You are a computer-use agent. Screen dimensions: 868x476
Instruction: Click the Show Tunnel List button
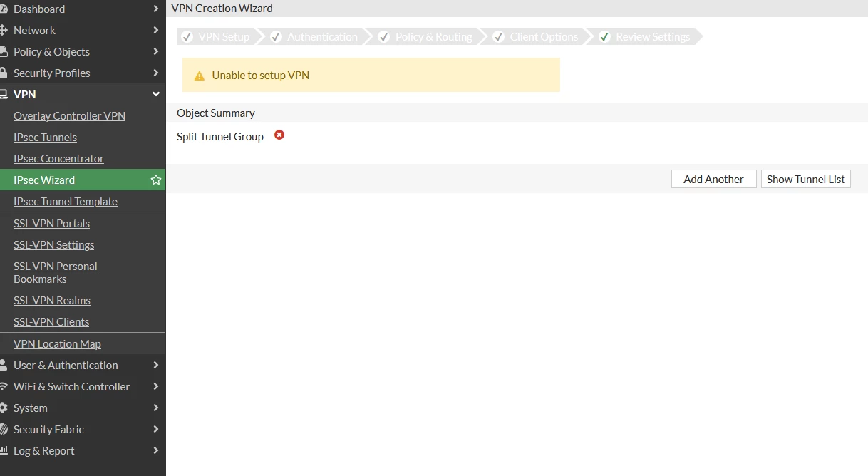pyautogui.click(x=805, y=180)
